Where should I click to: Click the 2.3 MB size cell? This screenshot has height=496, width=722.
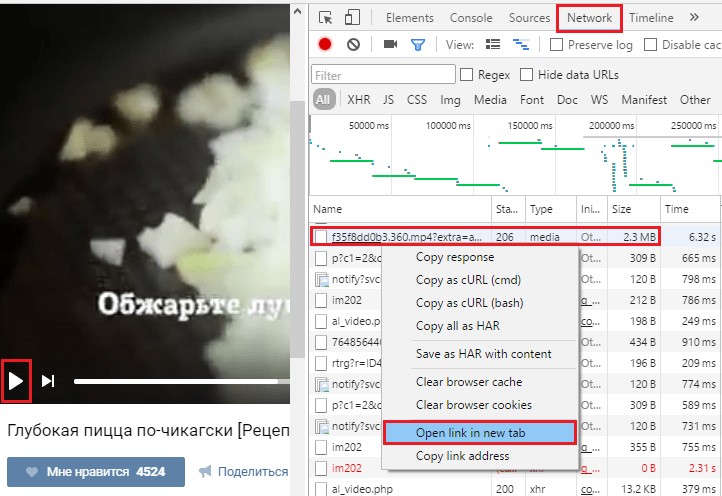[x=639, y=237]
